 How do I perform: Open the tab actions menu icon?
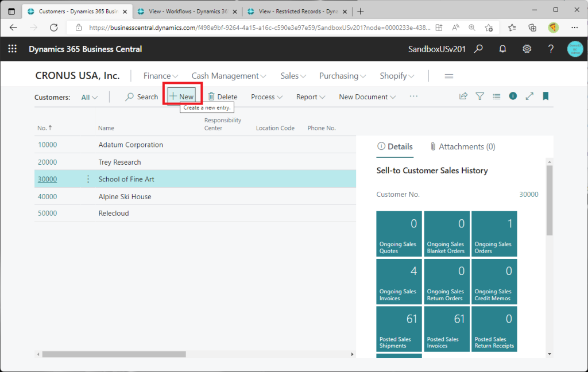(11, 11)
